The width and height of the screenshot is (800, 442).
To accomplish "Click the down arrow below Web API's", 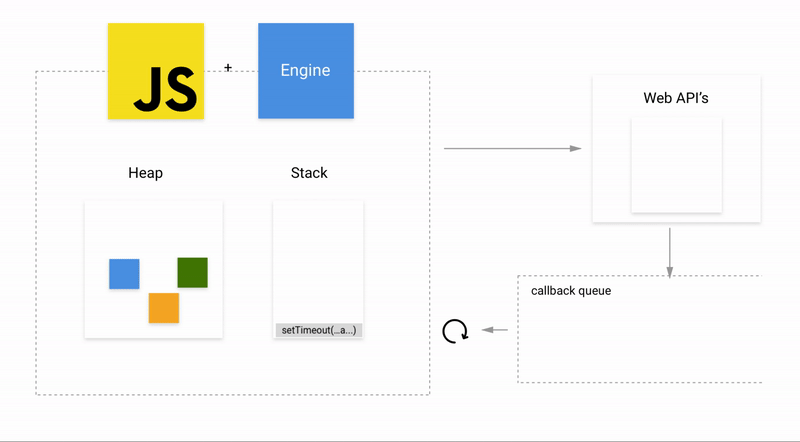I will point(669,252).
